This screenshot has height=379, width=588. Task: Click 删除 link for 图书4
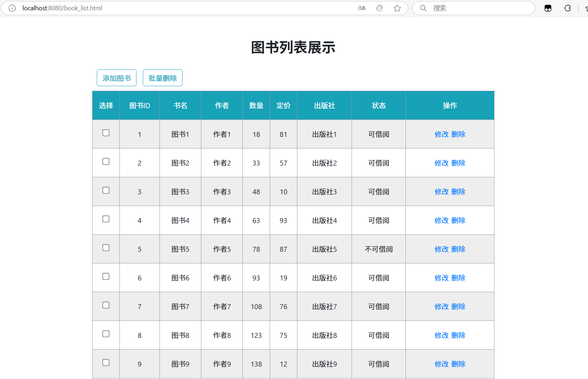click(x=458, y=221)
